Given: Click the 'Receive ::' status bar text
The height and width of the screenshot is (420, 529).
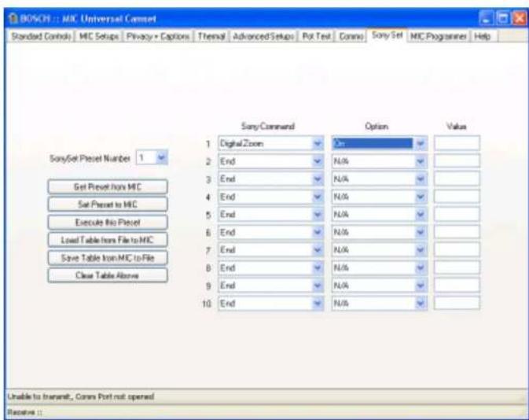Looking at the screenshot, I should (x=24, y=412).
